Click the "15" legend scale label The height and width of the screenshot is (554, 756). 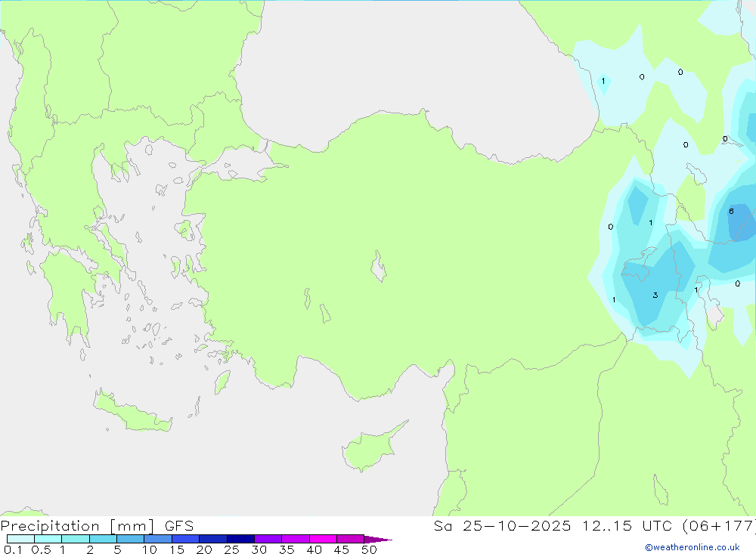[177, 549]
